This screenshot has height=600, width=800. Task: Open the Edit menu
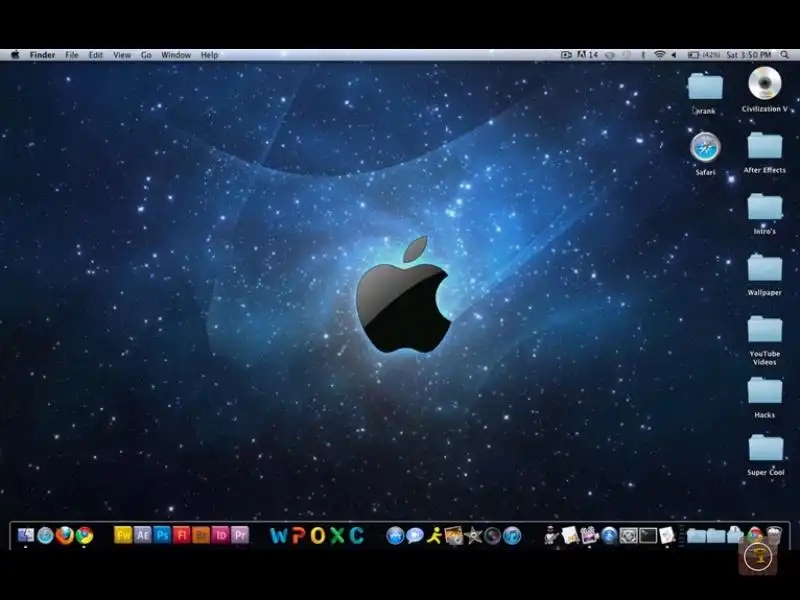[96, 55]
